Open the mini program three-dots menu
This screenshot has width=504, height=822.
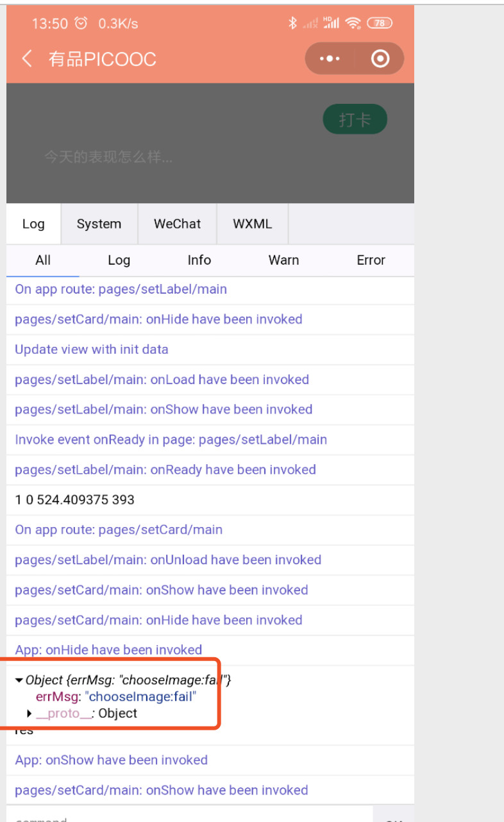tap(330, 59)
